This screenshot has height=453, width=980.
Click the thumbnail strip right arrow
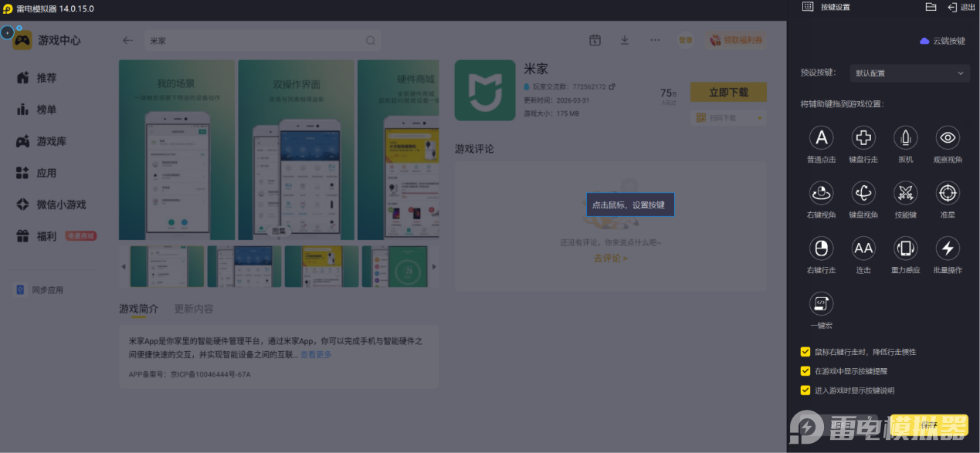coord(434,266)
